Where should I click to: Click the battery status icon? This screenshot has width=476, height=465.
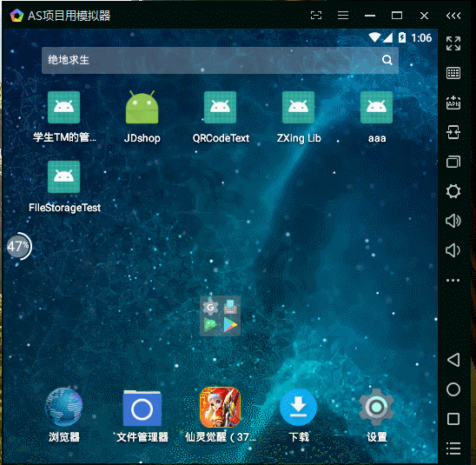tap(402, 37)
